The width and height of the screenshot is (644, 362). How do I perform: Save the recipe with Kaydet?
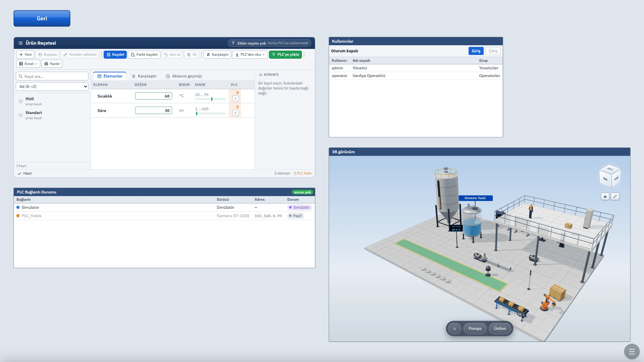(115, 55)
